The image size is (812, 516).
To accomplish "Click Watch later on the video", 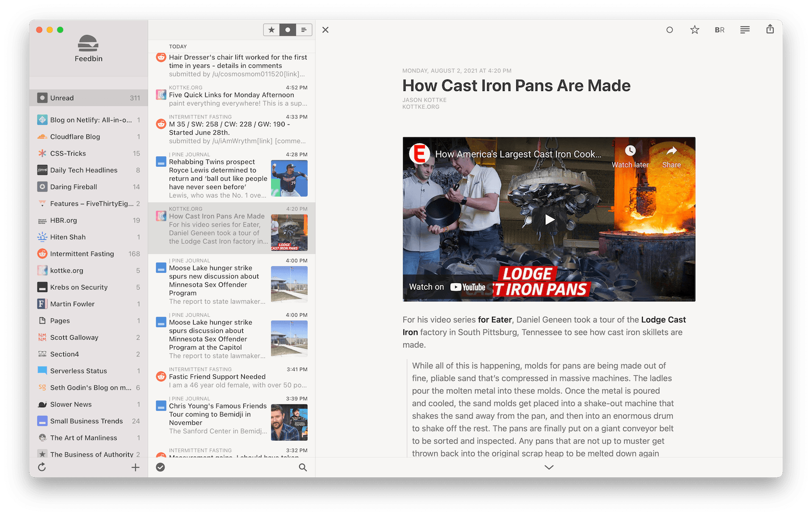I will pyautogui.click(x=630, y=157).
